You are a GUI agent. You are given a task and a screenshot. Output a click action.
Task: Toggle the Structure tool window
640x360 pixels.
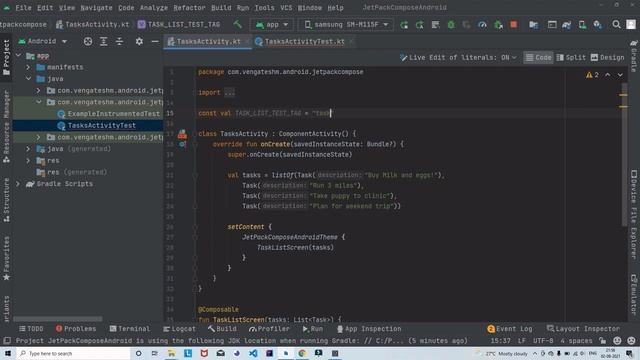[6, 200]
